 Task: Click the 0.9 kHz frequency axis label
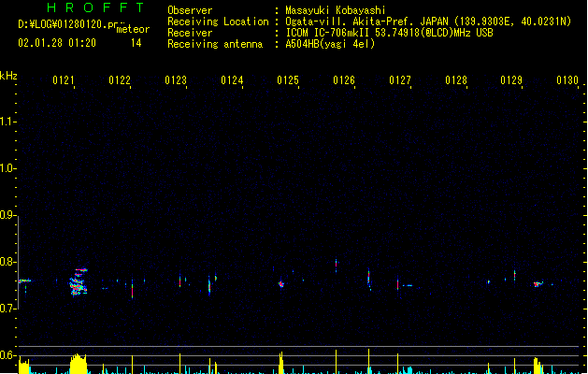tap(7, 215)
